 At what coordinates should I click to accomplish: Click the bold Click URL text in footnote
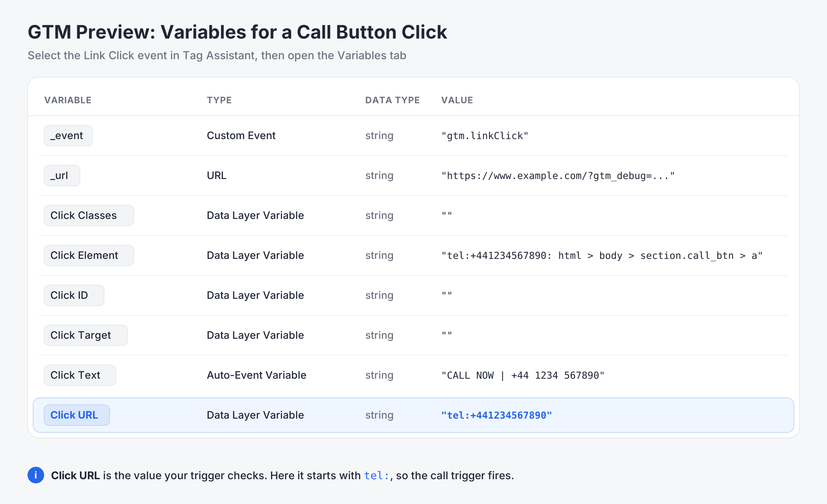(x=75, y=475)
